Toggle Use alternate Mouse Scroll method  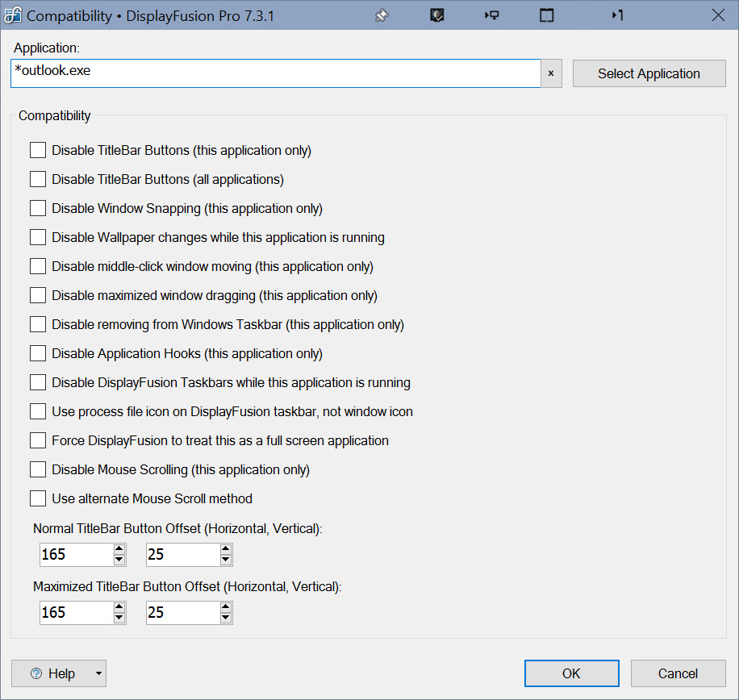38,498
